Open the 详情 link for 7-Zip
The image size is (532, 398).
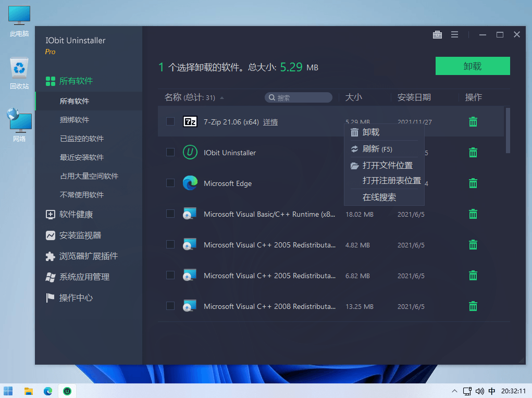pyautogui.click(x=270, y=122)
